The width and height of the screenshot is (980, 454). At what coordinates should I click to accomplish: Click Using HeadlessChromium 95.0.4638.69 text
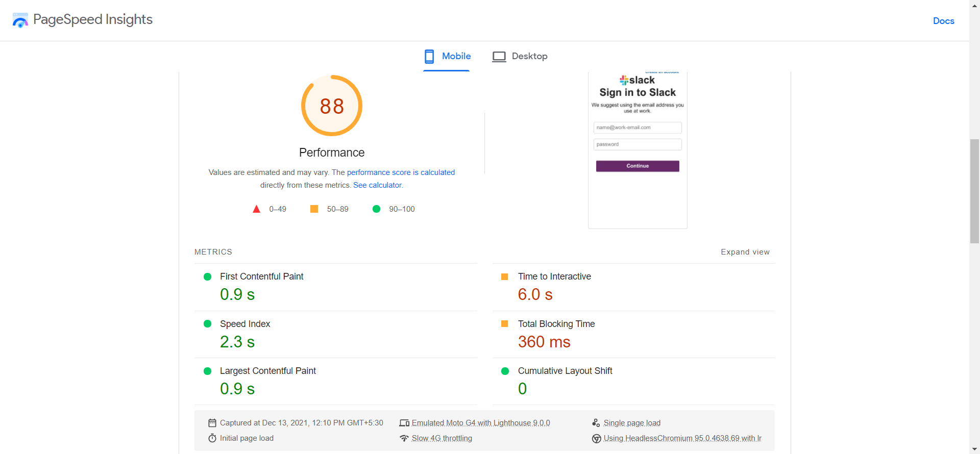[682, 438]
